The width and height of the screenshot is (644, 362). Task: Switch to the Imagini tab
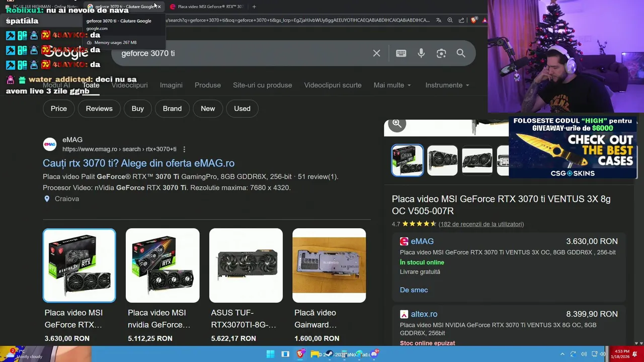tap(171, 85)
